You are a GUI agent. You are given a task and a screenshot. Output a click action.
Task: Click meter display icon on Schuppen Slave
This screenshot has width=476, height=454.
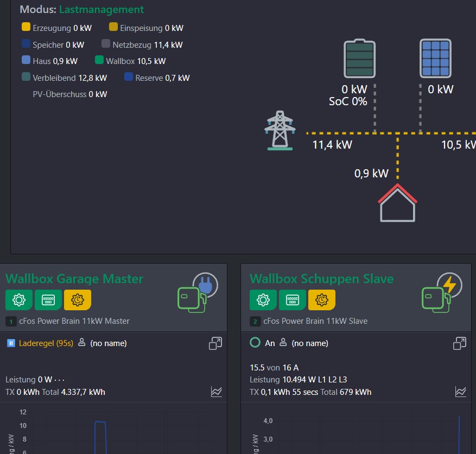[x=293, y=300]
